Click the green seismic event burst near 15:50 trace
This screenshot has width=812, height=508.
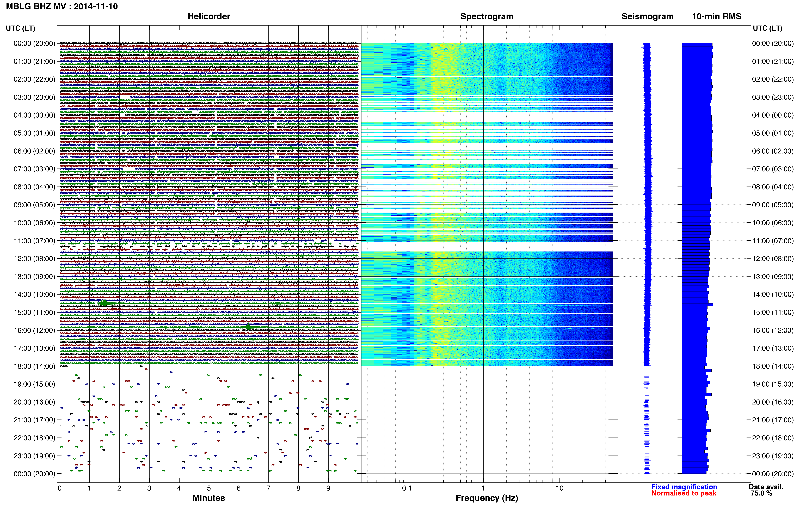[249, 327]
